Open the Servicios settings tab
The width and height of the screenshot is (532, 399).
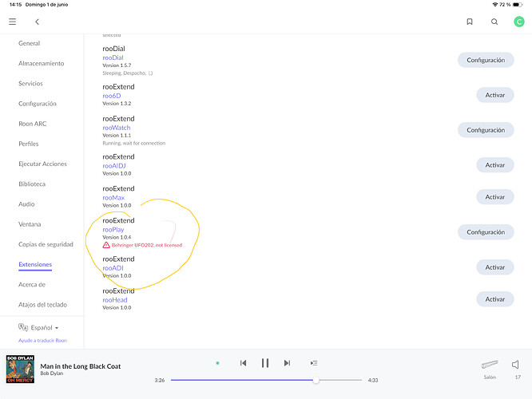pos(30,84)
